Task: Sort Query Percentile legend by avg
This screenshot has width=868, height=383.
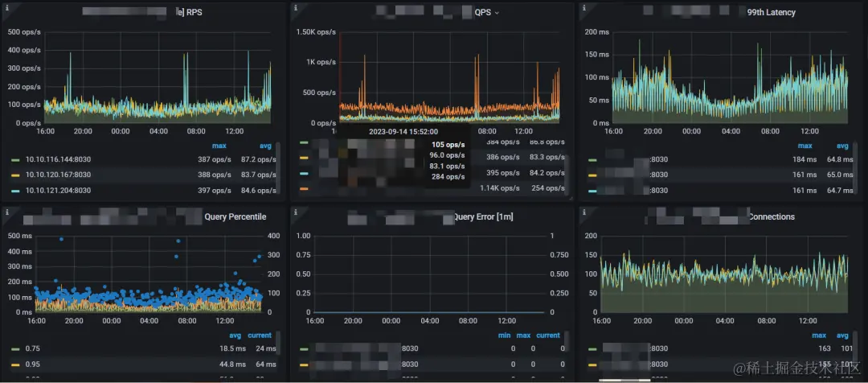Action: click(x=235, y=336)
